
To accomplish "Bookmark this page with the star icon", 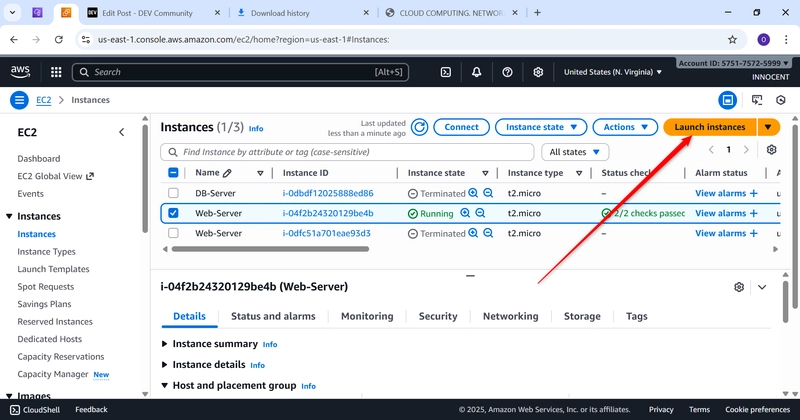I will [x=733, y=39].
